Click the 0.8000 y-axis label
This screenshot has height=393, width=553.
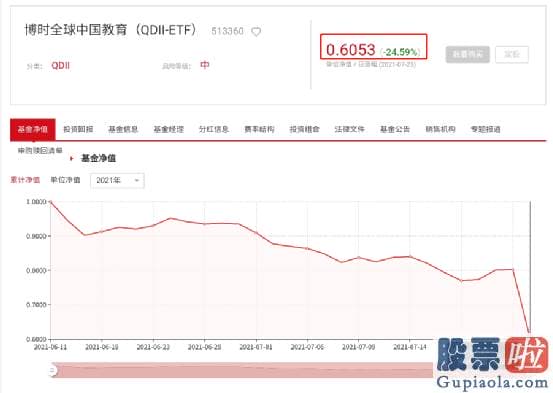36,270
